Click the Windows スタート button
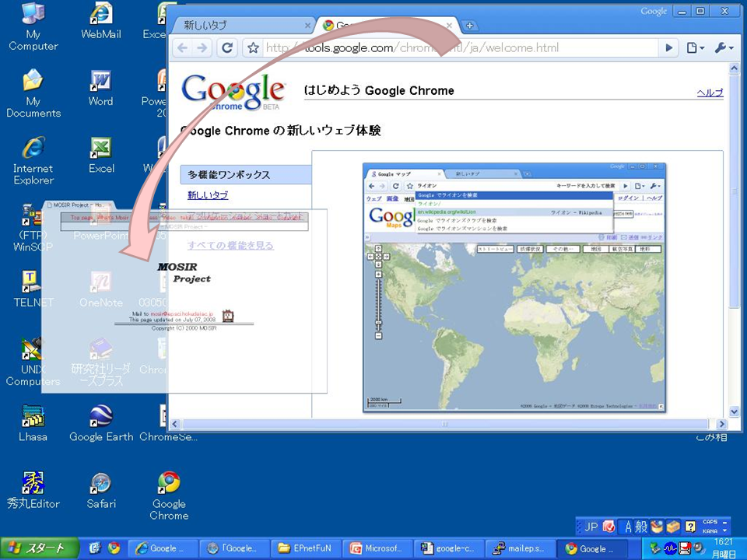 pyautogui.click(x=39, y=548)
